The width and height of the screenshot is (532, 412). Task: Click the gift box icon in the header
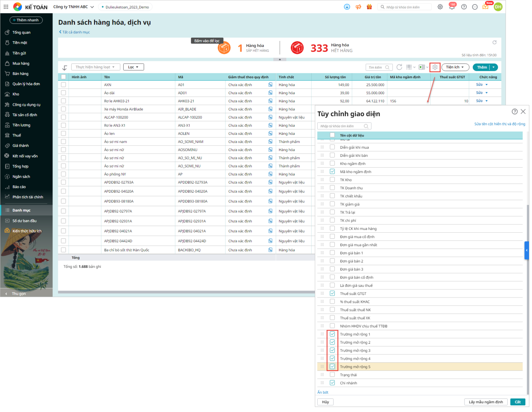[369, 7]
